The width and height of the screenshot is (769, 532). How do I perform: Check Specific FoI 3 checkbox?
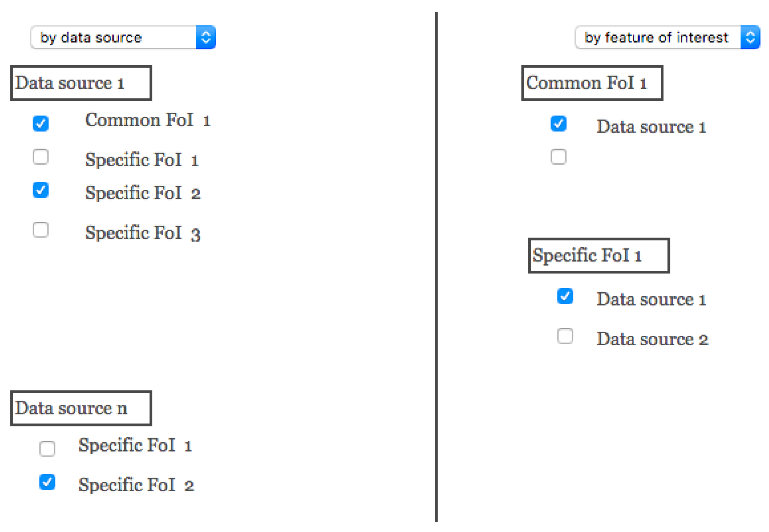41,230
